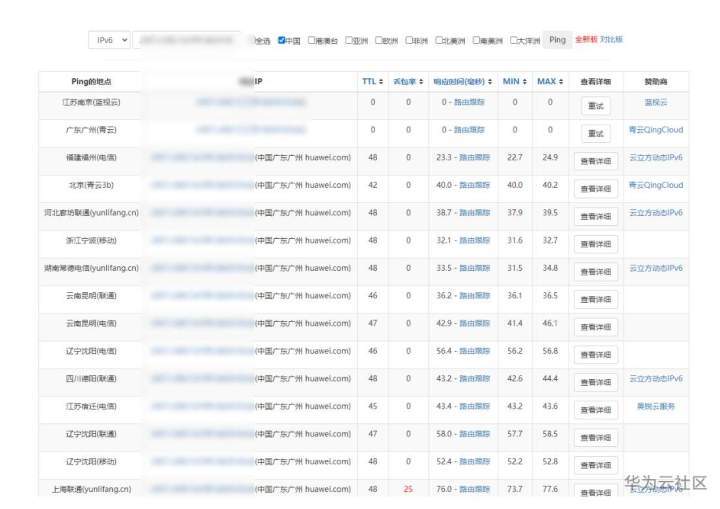
Task: Enable the 非洲 region checkbox
Action: click(x=408, y=40)
